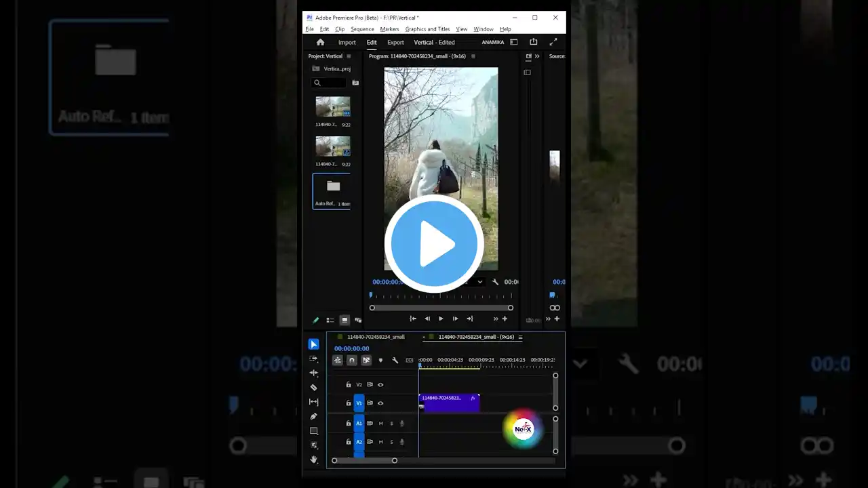This screenshot has width=868, height=488.
Task: Select the Pen tool
Action: point(313,416)
